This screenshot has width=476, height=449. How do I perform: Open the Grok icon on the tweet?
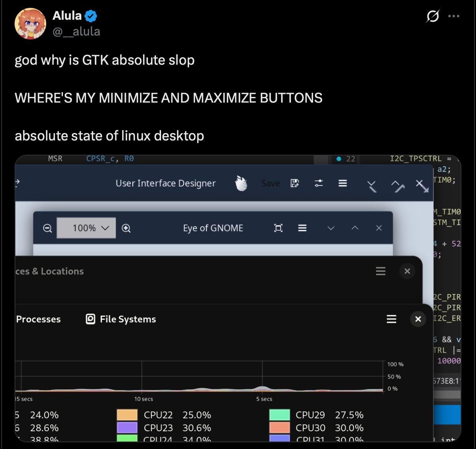tap(433, 17)
